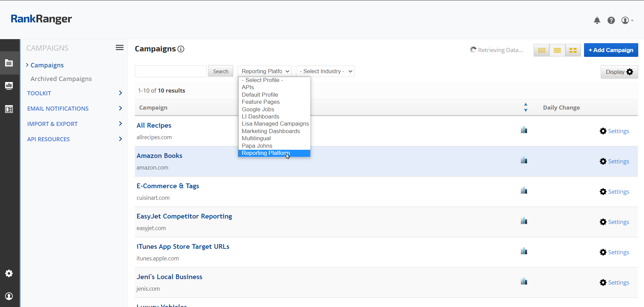Open the reports chart icon in left sidebar
644x307 pixels.
pyautogui.click(x=9, y=86)
